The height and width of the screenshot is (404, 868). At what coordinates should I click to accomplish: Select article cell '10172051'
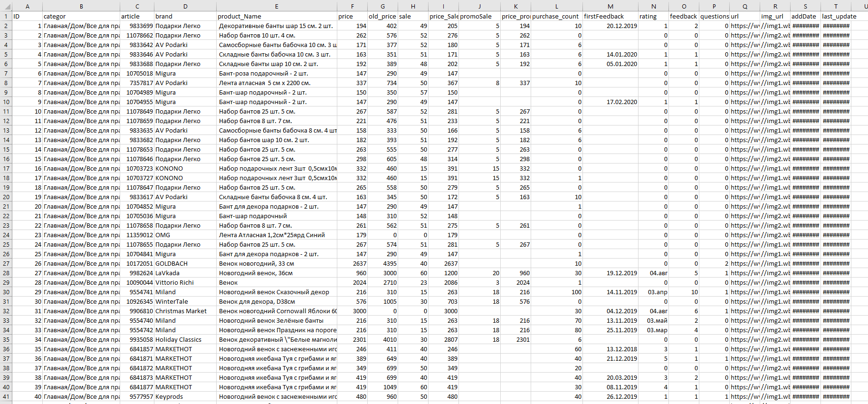click(137, 263)
